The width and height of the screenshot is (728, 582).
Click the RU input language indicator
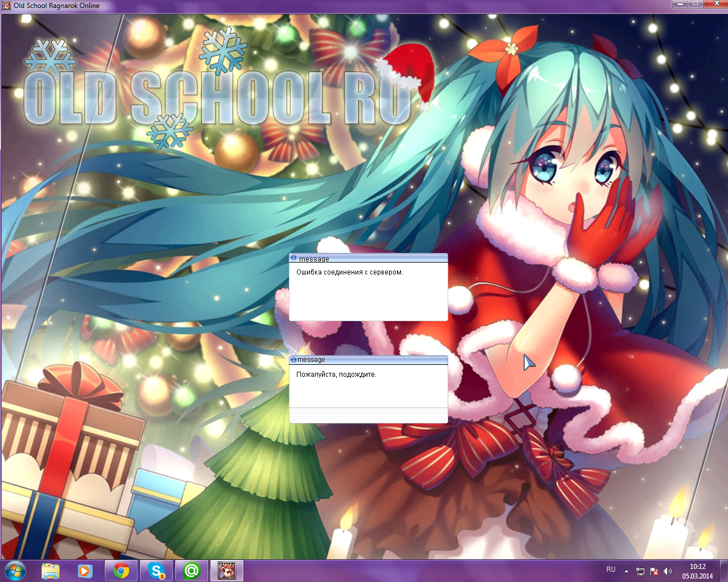point(611,569)
